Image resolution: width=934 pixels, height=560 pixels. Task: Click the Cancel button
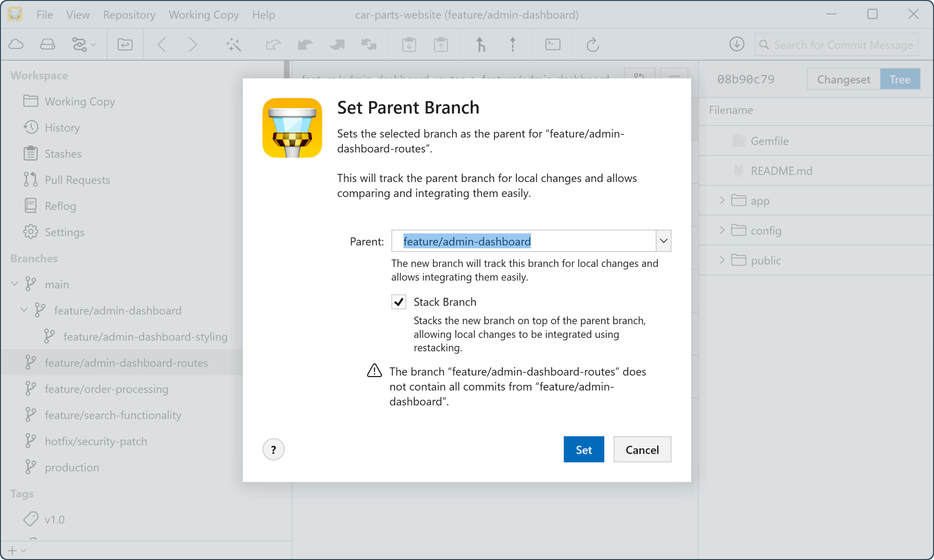(x=642, y=449)
